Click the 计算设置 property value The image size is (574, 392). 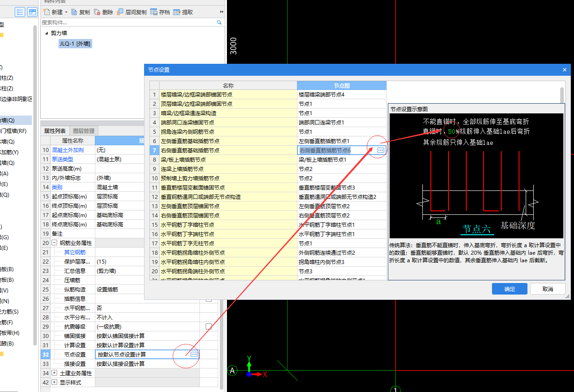(x=147, y=345)
